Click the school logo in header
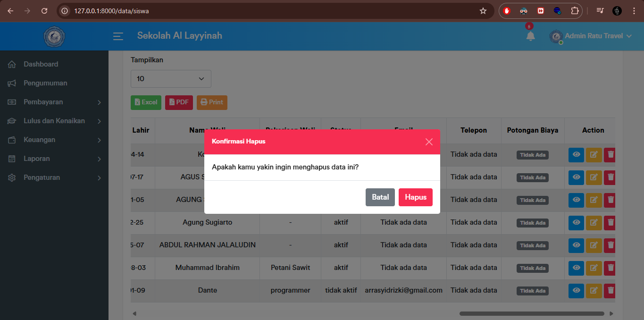The width and height of the screenshot is (644, 320). (54, 36)
